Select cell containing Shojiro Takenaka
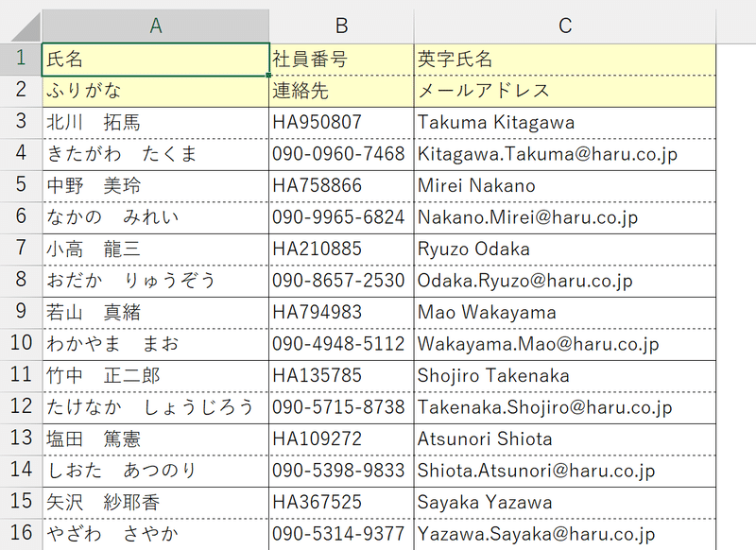Image resolution: width=756 pixels, height=550 pixels. [564, 376]
